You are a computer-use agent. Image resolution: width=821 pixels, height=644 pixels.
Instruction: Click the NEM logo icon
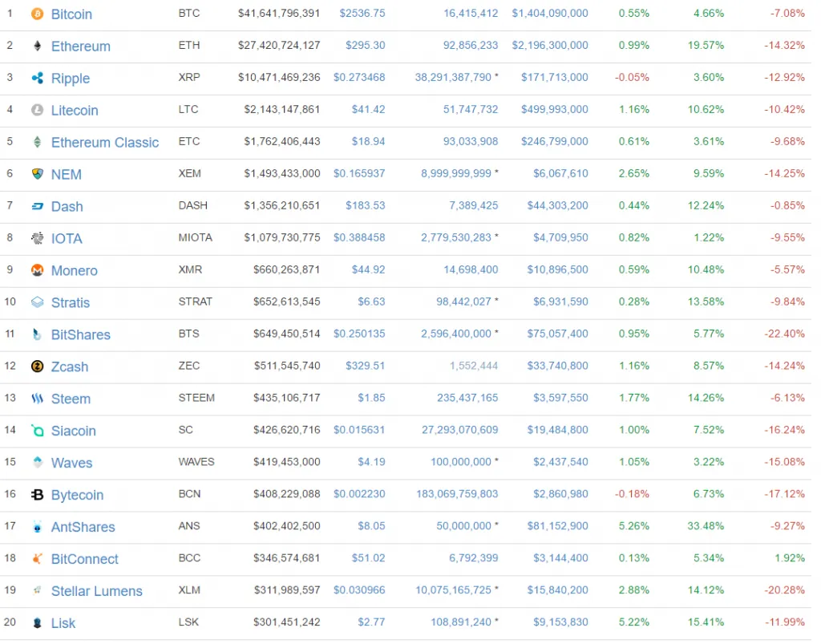(37, 174)
